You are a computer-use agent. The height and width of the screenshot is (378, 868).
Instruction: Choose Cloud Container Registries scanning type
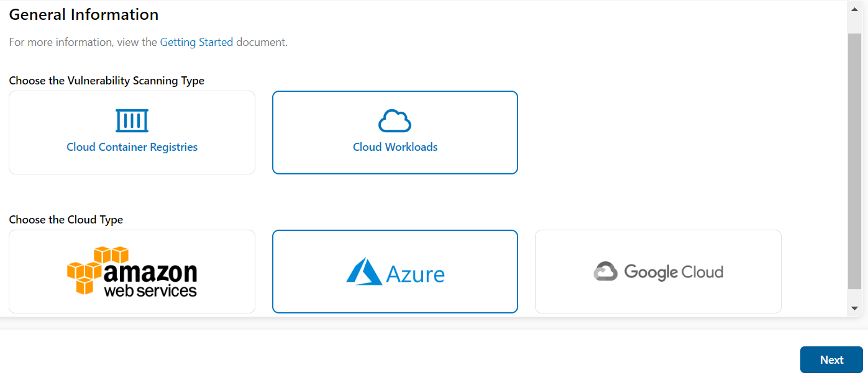coord(132,132)
